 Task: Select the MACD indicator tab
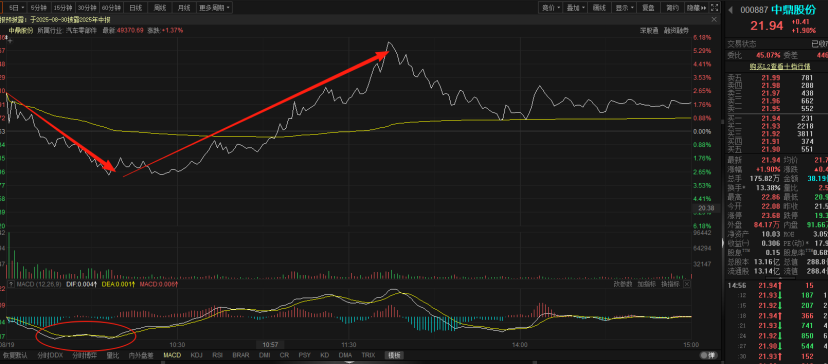(172, 356)
